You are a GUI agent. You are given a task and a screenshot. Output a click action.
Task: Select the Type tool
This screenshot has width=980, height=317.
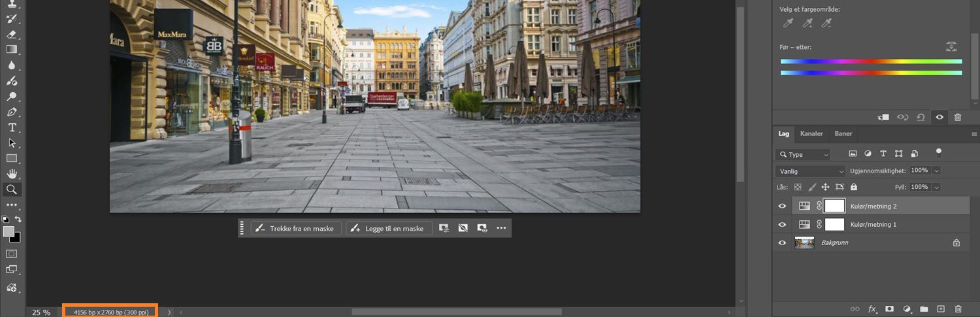12,127
